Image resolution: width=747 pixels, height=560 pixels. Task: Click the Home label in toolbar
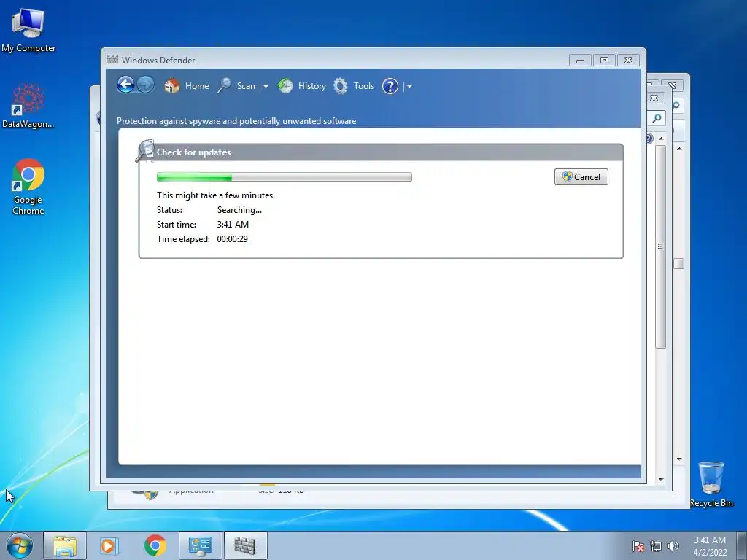coord(197,86)
